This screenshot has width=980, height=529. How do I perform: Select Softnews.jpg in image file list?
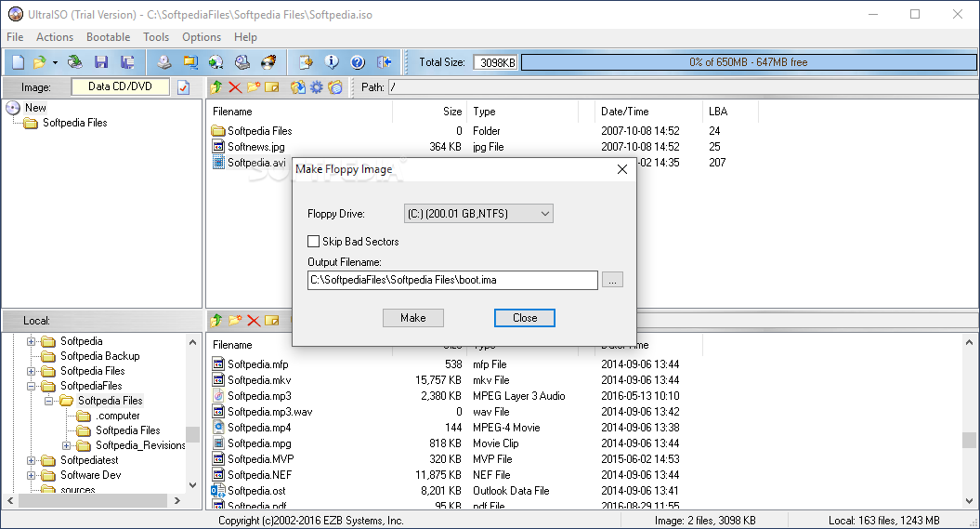[x=255, y=147]
